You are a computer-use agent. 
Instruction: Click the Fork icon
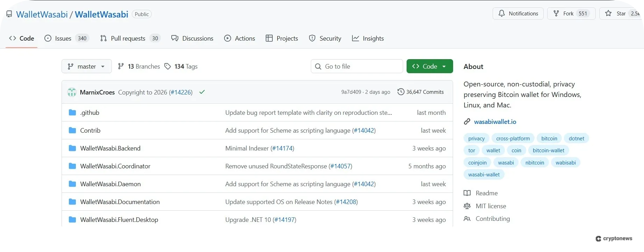coord(556,13)
